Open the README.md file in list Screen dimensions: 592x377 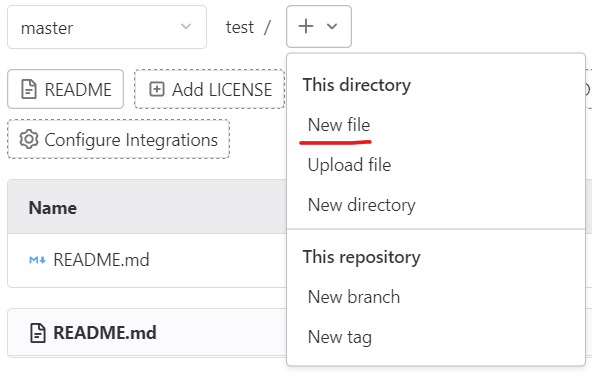pyautogui.click(x=101, y=260)
